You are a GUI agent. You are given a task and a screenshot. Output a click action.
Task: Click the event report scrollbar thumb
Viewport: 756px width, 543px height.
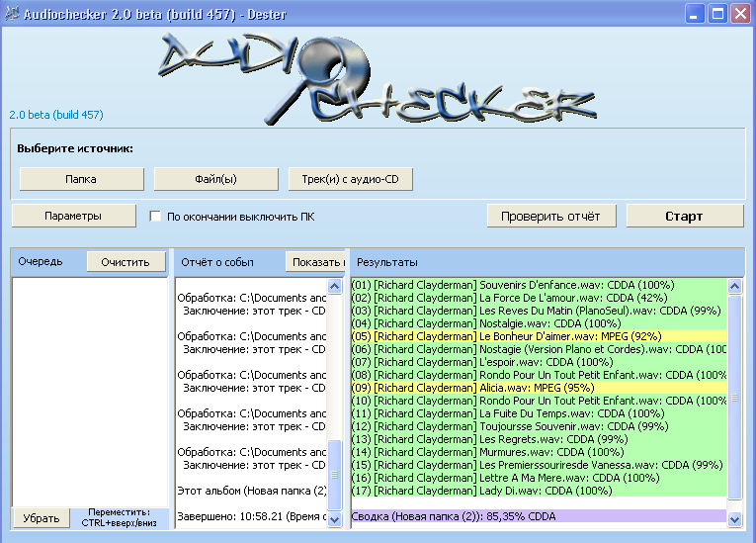point(334,475)
